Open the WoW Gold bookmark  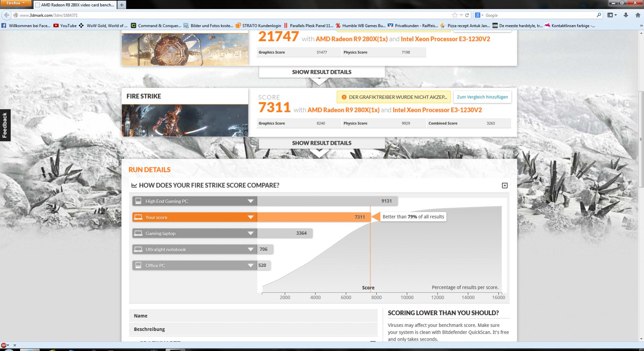103,25
